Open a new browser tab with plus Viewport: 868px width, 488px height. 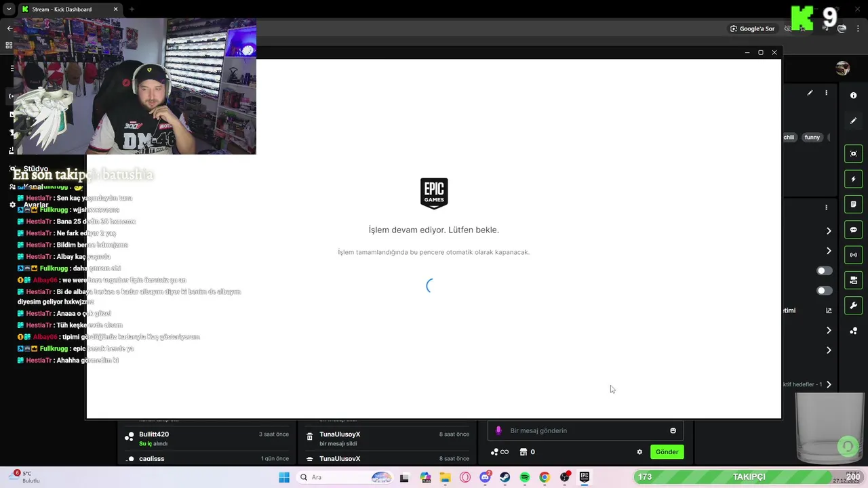[132, 9]
